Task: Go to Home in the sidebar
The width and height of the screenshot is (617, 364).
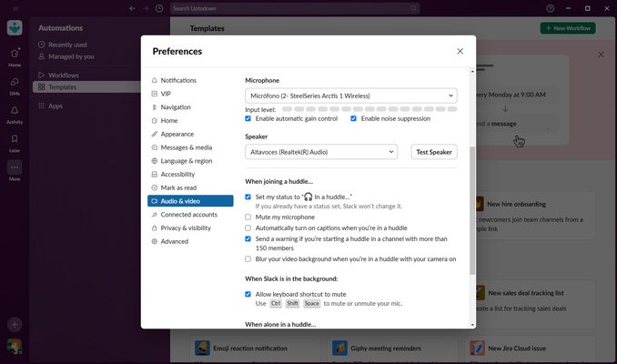Action: pos(15,57)
